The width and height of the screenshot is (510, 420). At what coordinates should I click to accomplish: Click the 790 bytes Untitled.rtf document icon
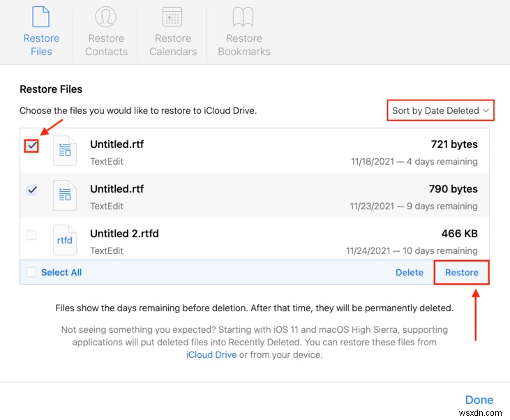[x=65, y=195]
